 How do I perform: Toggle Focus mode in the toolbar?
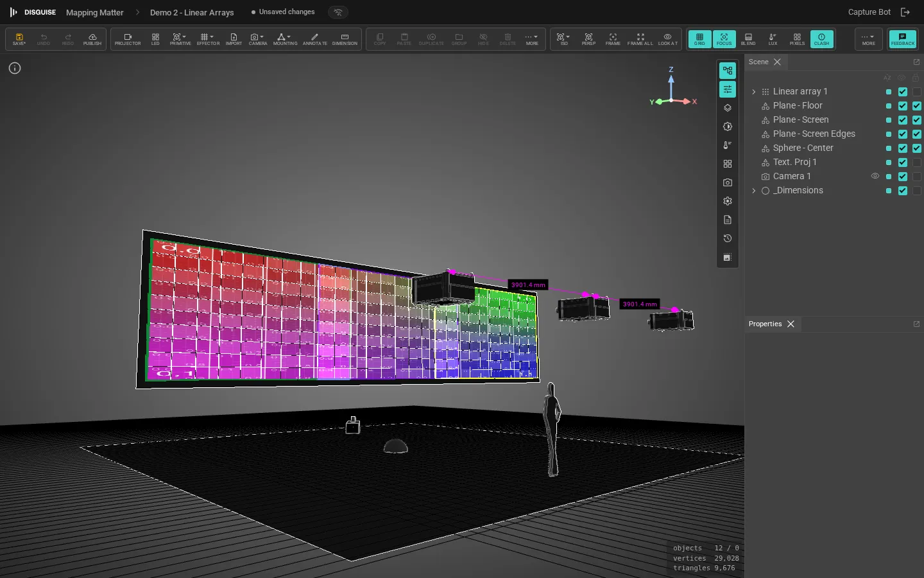(x=724, y=39)
